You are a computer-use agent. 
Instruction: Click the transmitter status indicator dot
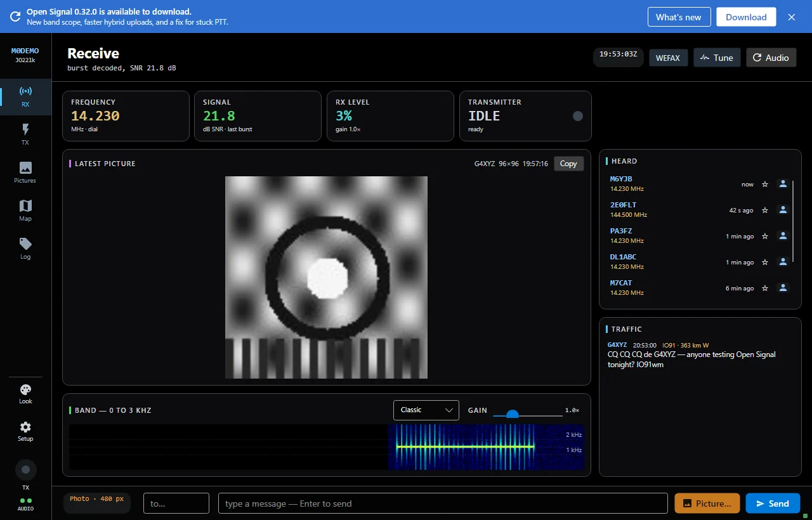pos(577,116)
